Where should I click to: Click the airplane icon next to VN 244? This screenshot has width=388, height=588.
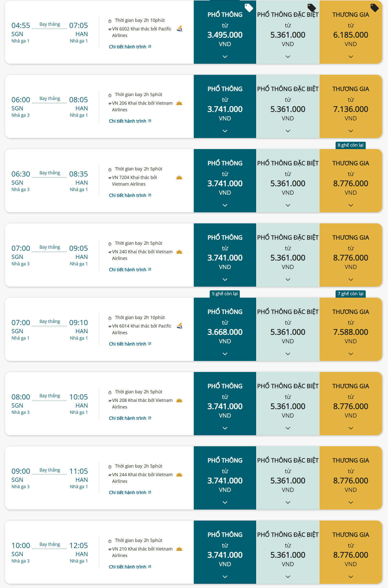(x=110, y=475)
